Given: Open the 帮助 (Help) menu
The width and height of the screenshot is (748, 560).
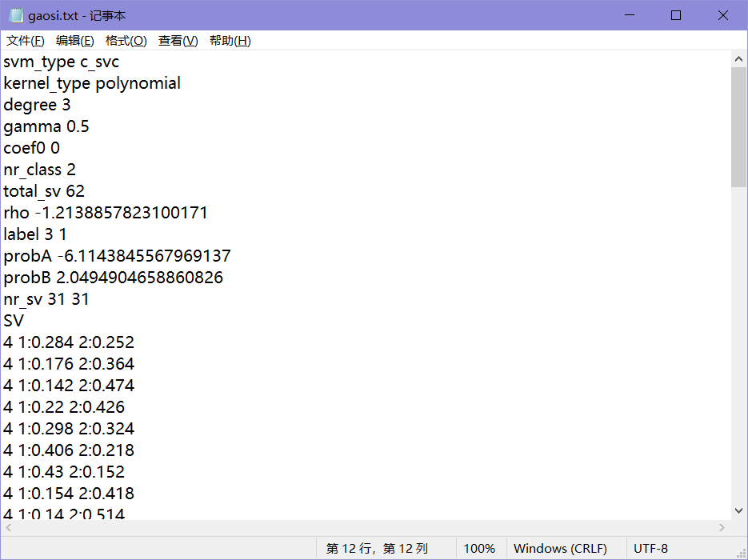Looking at the screenshot, I should pyautogui.click(x=228, y=40).
